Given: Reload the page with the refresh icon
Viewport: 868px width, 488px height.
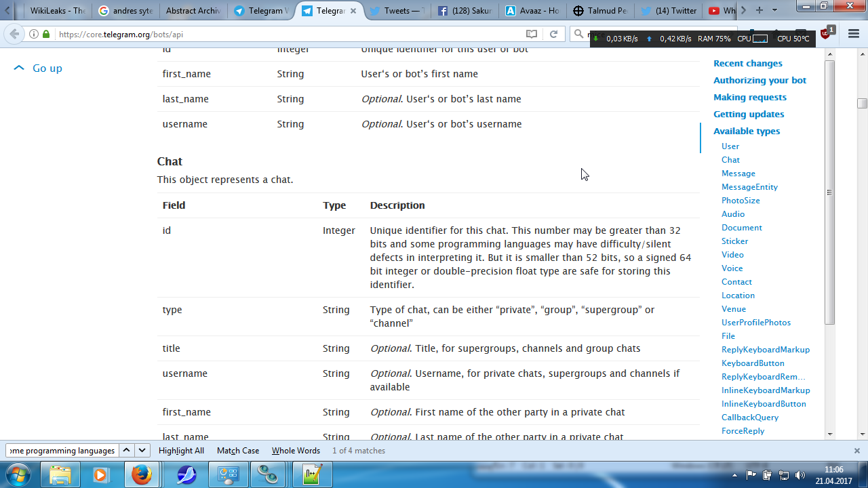Looking at the screenshot, I should (553, 34).
